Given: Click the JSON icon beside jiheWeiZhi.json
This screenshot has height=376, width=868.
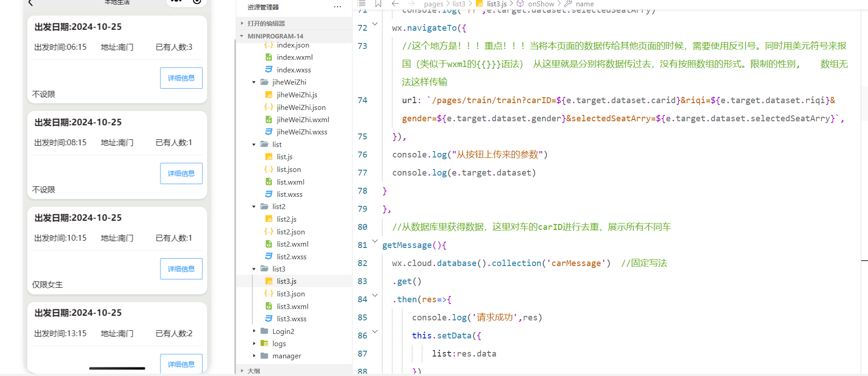Looking at the screenshot, I should [269, 107].
